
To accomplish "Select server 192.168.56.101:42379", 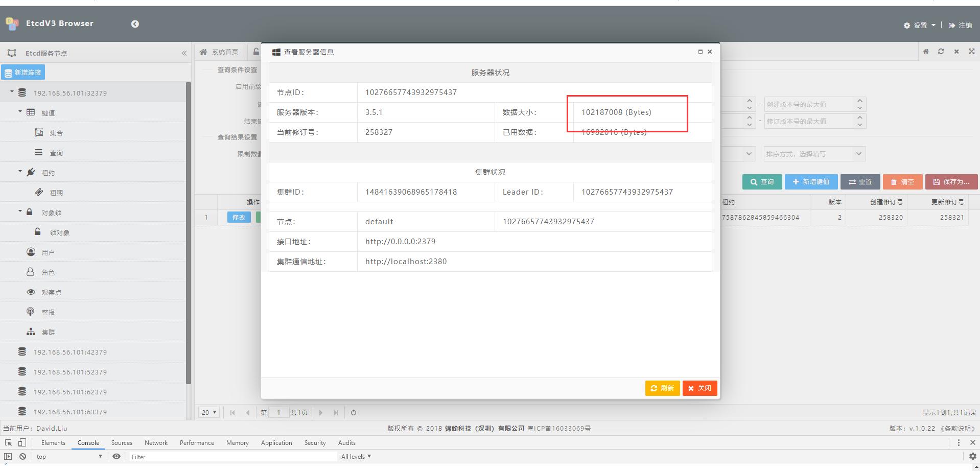I will pos(71,352).
